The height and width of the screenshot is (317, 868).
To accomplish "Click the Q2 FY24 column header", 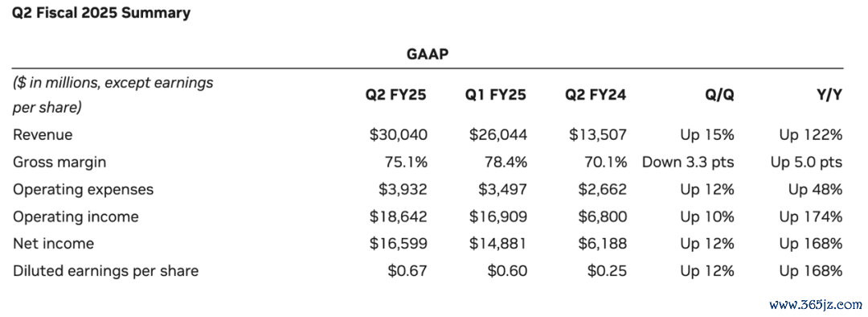I will (596, 95).
